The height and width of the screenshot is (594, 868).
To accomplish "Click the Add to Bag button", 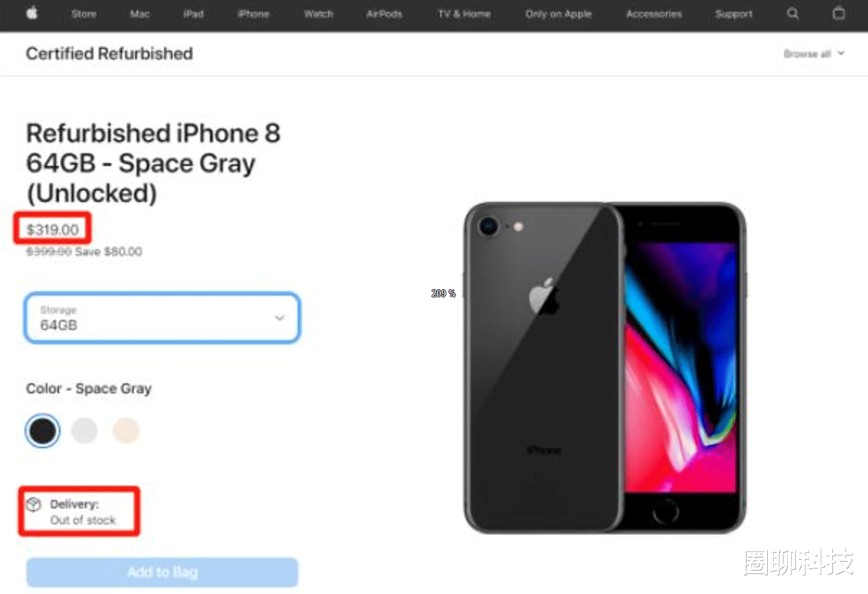I will (x=163, y=572).
